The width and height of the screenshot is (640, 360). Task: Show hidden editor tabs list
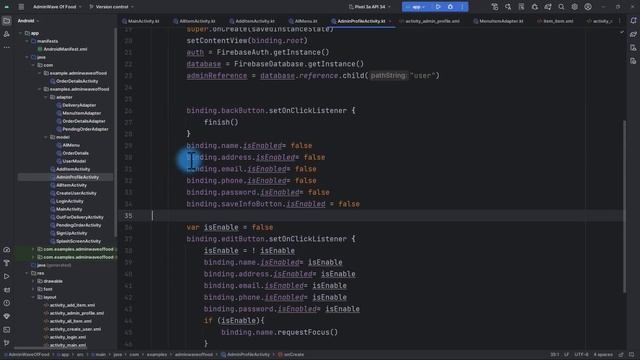click(620, 21)
